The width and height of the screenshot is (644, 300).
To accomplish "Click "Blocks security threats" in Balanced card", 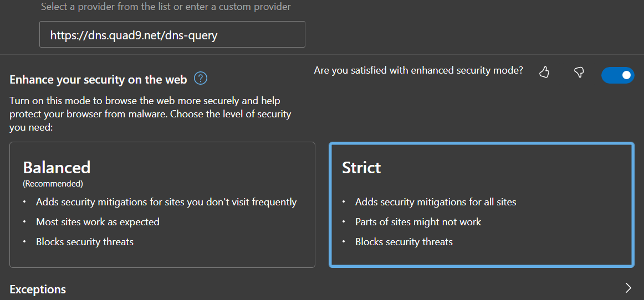I will tap(85, 242).
